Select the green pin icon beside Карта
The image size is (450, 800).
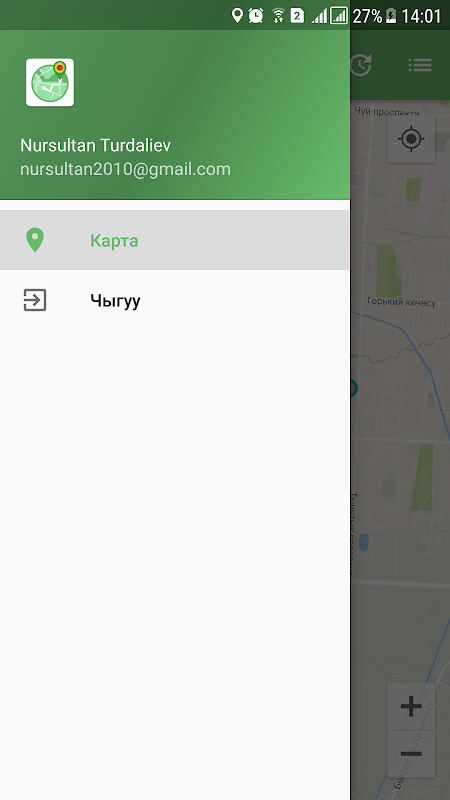pyautogui.click(x=35, y=240)
